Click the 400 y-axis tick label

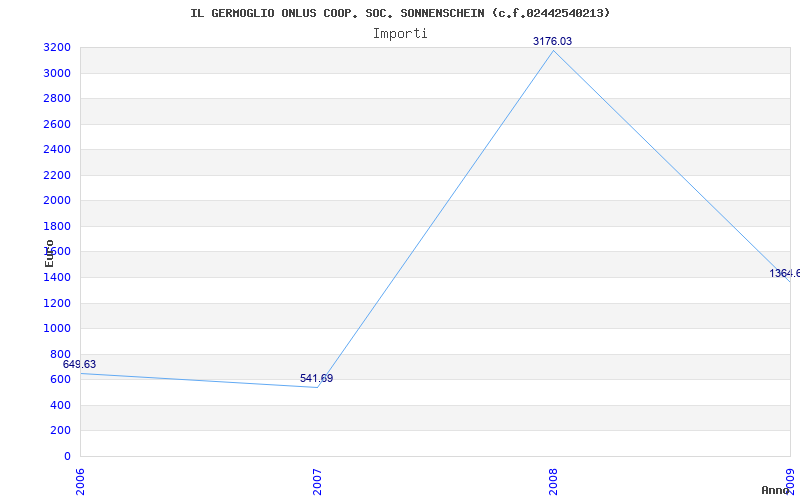[x=60, y=406]
